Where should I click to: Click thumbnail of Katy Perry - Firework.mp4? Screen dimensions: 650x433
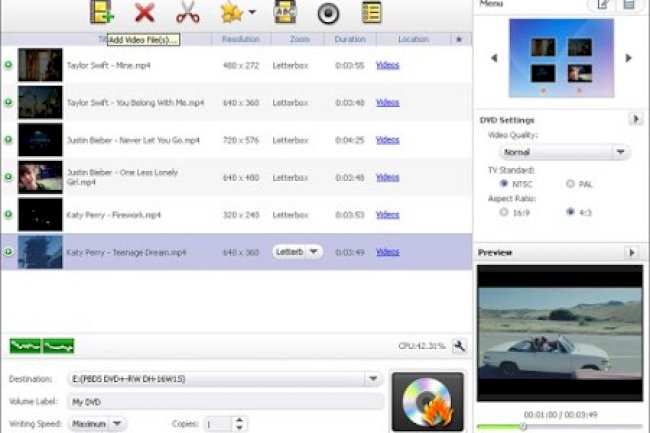coord(40,214)
